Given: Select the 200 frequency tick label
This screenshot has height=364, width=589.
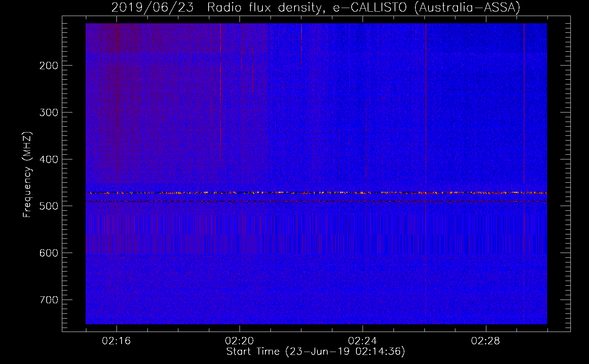Looking at the screenshot, I should point(48,66).
